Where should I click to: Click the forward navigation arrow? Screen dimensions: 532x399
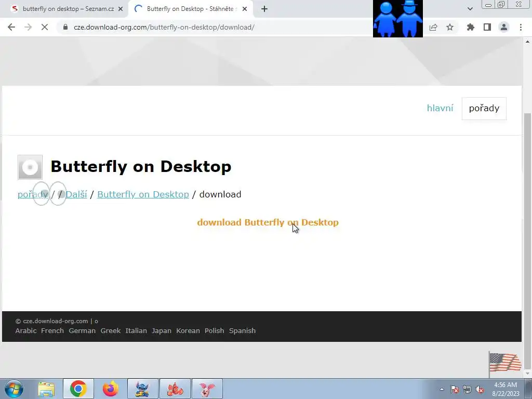pyautogui.click(x=28, y=27)
